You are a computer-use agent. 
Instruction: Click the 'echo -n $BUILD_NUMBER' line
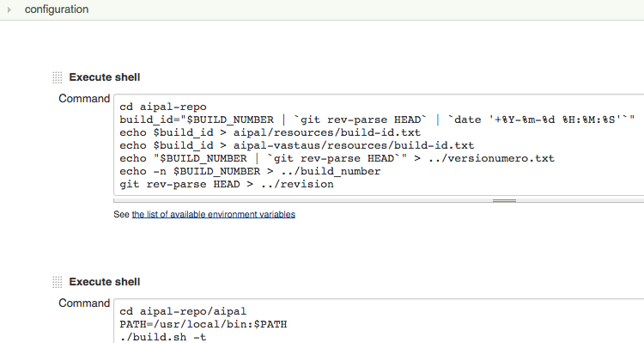pos(250,171)
